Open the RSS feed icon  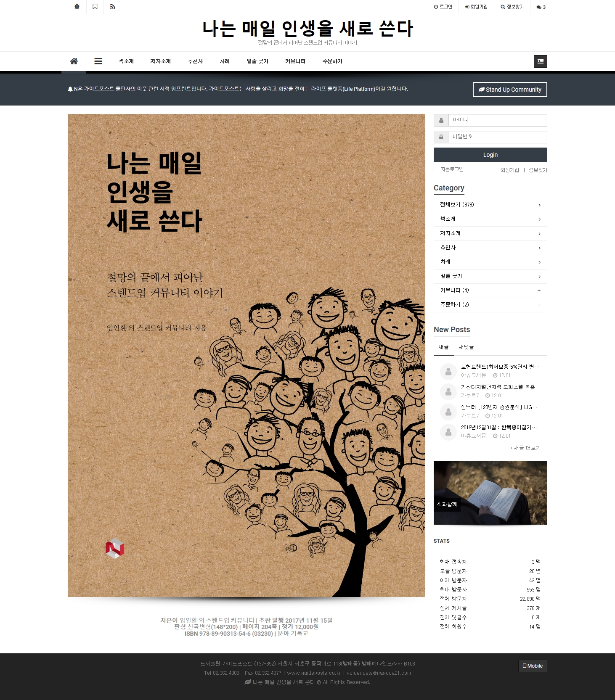coord(113,7)
